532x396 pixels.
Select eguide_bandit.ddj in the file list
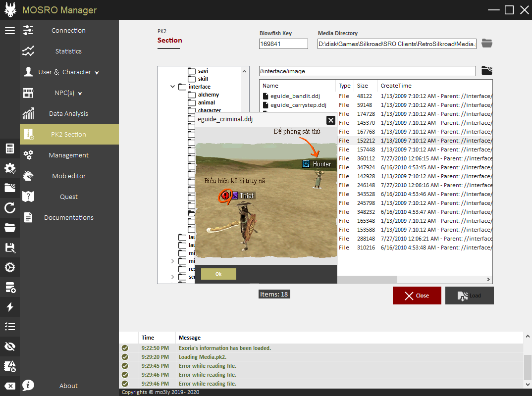(294, 96)
